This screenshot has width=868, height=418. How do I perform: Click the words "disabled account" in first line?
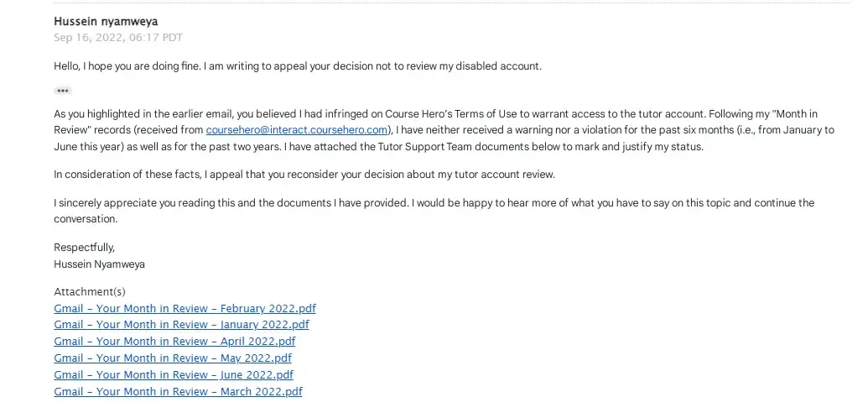coord(500,66)
